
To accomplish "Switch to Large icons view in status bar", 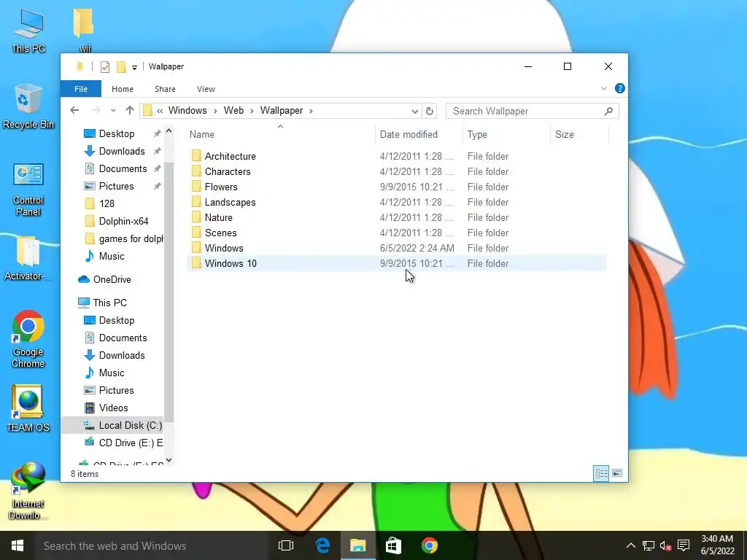I will pyautogui.click(x=617, y=473).
